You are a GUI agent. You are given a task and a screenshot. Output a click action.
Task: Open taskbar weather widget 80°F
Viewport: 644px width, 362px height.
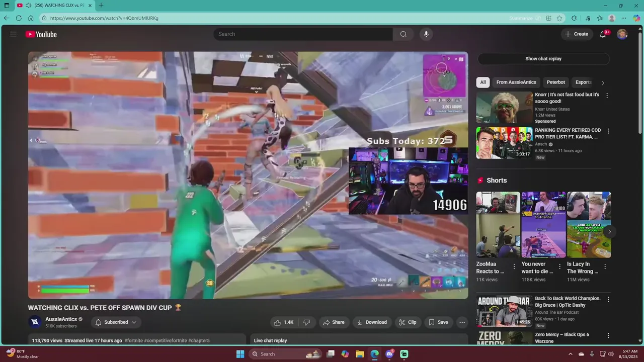[x=22, y=354]
